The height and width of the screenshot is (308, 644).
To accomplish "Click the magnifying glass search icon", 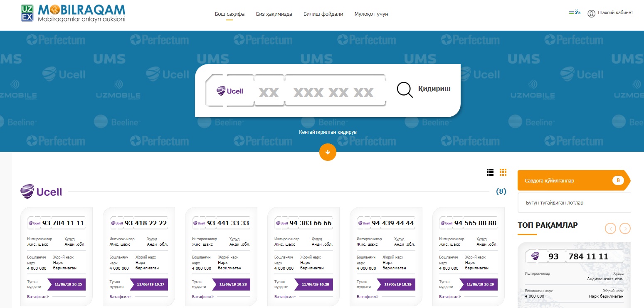I will click(x=405, y=89).
